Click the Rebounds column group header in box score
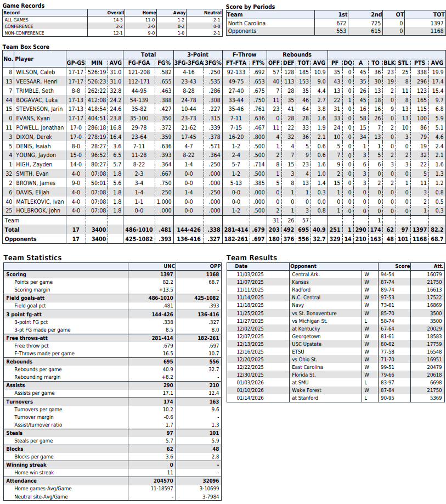The width and height of the screenshot is (446, 504). pyautogui.click(x=297, y=54)
